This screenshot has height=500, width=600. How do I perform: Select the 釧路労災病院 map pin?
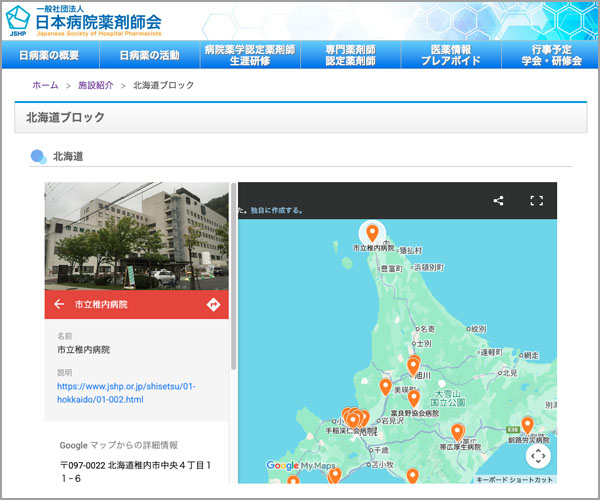(x=528, y=425)
